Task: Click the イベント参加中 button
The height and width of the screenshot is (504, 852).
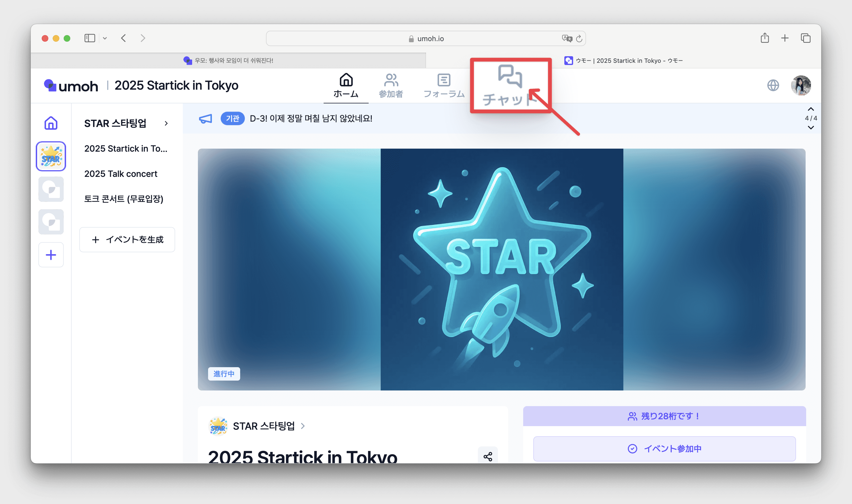Action: pyautogui.click(x=664, y=449)
